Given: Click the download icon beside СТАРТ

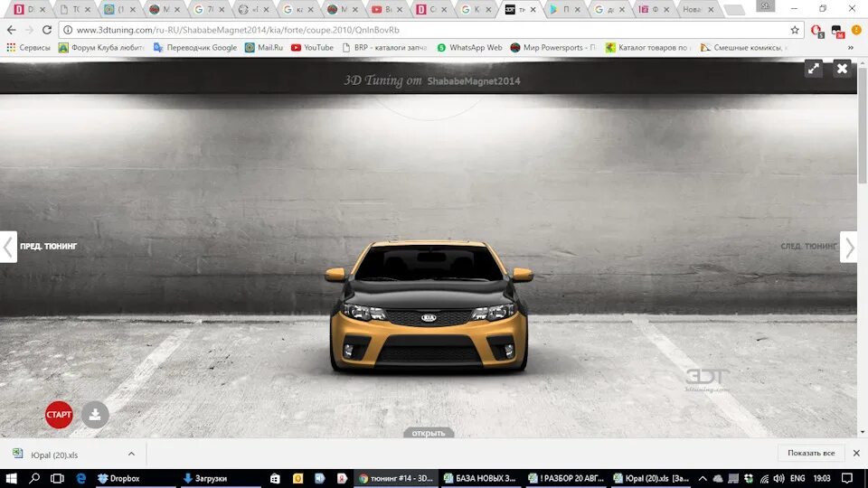Looking at the screenshot, I should click(x=95, y=415).
